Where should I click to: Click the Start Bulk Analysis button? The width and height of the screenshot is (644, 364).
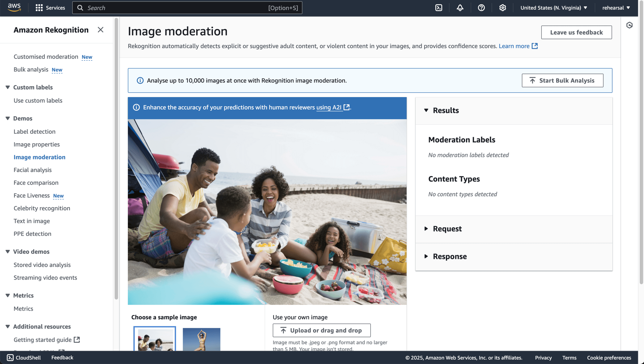pos(562,81)
